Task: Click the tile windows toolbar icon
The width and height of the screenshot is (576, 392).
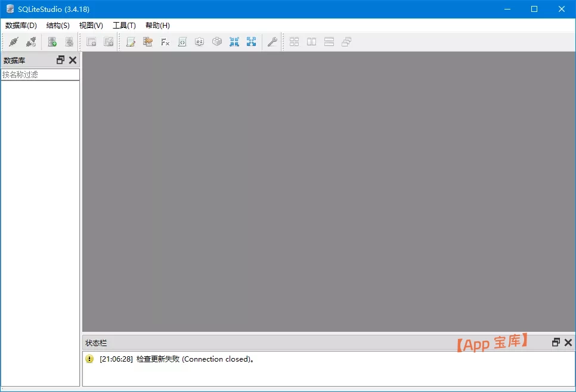Action: click(294, 42)
